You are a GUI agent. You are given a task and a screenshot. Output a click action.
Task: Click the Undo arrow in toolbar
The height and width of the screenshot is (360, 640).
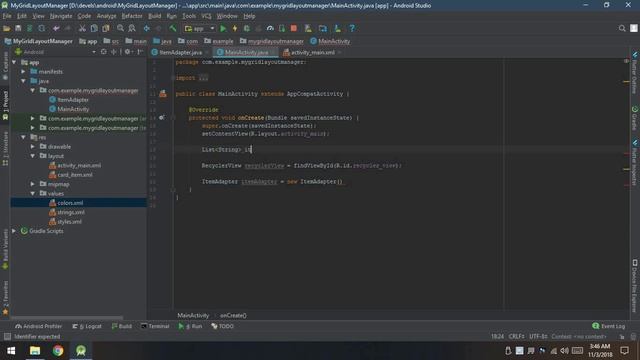(56, 29)
